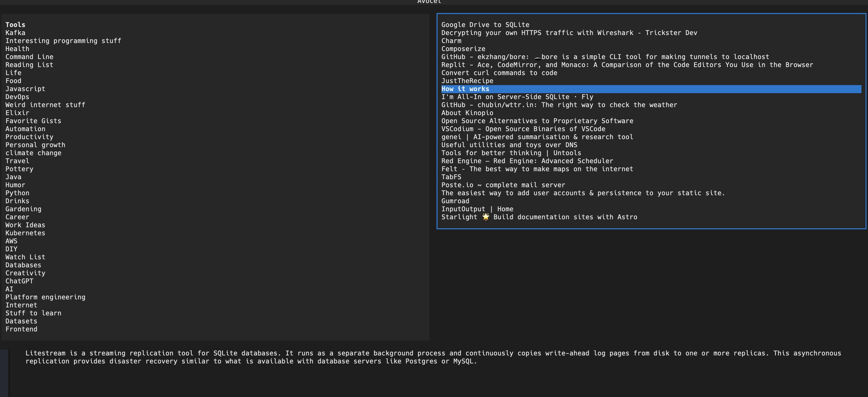868x397 pixels.
Task: Click the Litestream description text pane
Action: coord(433,357)
